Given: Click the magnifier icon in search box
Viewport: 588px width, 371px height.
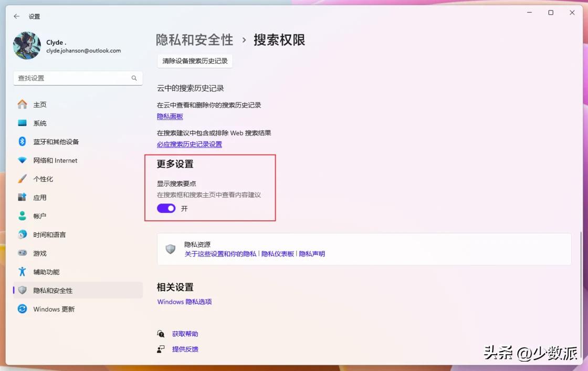Looking at the screenshot, I should click(x=134, y=78).
